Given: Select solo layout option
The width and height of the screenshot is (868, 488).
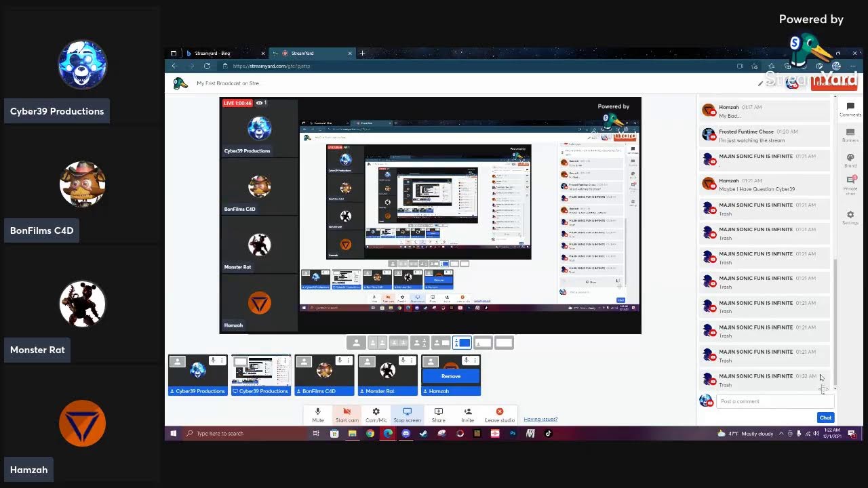Looking at the screenshot, I should [356, 343].
